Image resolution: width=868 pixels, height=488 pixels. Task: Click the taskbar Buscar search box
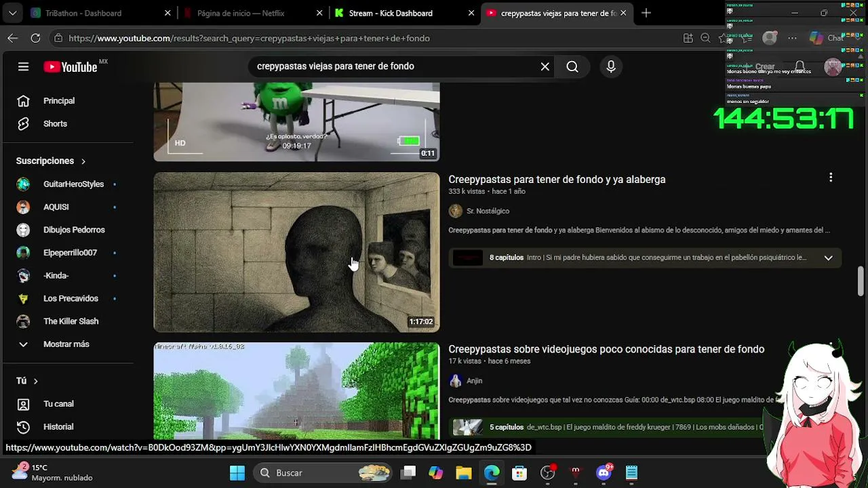pos(324,473)
